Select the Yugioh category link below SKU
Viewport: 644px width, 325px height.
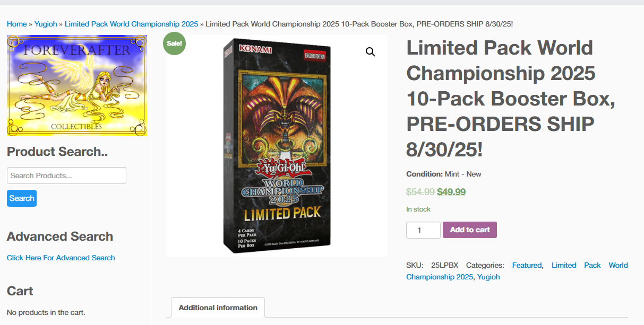coord(488,277)
